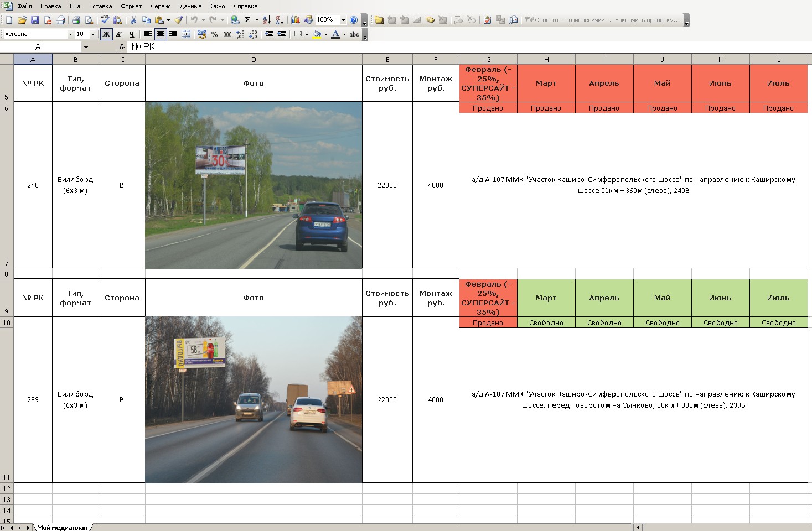Print the sheet using the printer icon
The width and height of the screenshot is (812, 531).
pos(76,20)
